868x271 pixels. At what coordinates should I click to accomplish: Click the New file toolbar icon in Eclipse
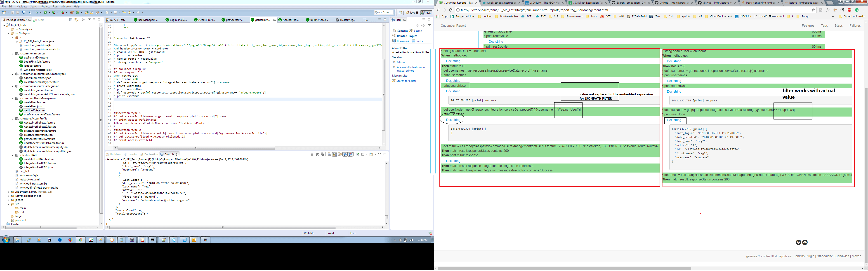pos(4,12)
